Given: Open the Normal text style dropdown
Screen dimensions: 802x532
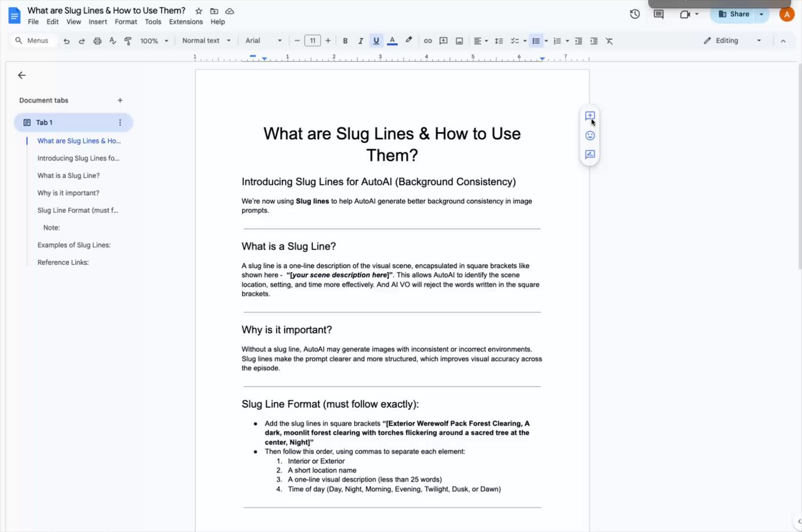Looking at the screenshot, I should click(206, 41).
